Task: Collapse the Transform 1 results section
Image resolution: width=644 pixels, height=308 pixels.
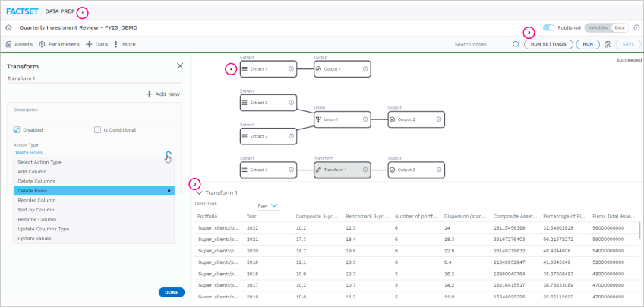Action: click(200, 192)
